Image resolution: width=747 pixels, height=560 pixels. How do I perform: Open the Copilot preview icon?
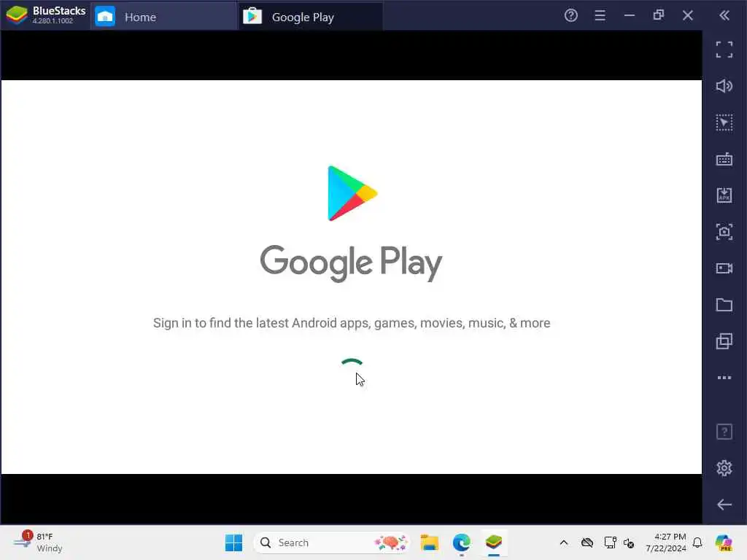tap(724, 542)
